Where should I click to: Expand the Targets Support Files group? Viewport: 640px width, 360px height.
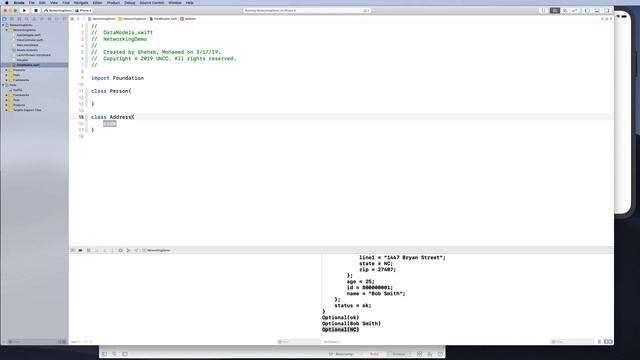(7, 110)
